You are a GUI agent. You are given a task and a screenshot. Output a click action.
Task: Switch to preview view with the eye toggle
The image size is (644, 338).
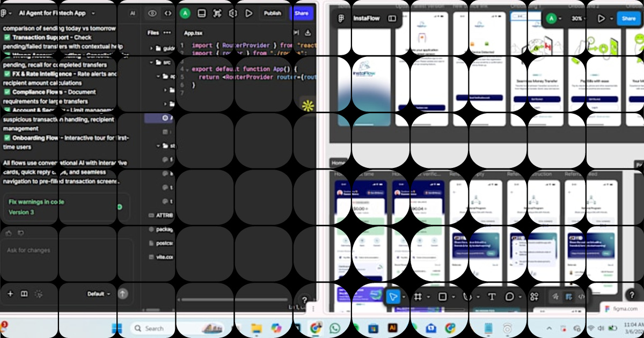point(152,13)
